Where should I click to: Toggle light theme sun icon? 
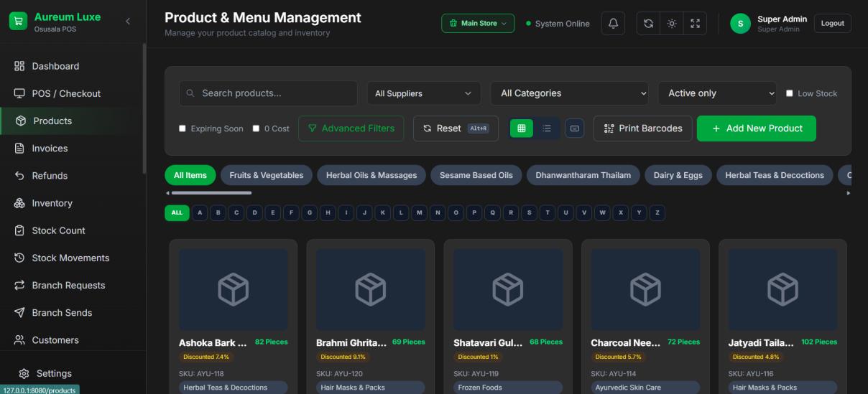[x=672, y=23]
